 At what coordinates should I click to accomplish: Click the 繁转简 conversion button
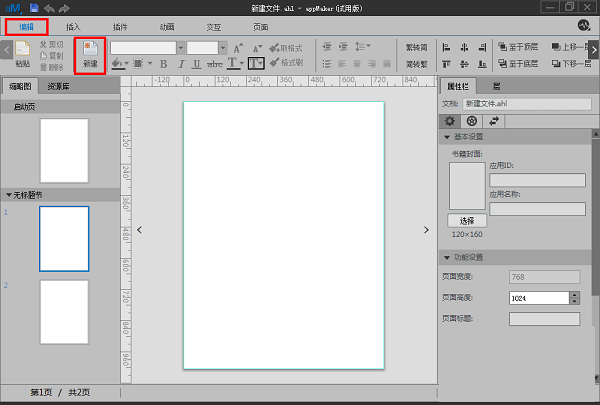(415, 47)
